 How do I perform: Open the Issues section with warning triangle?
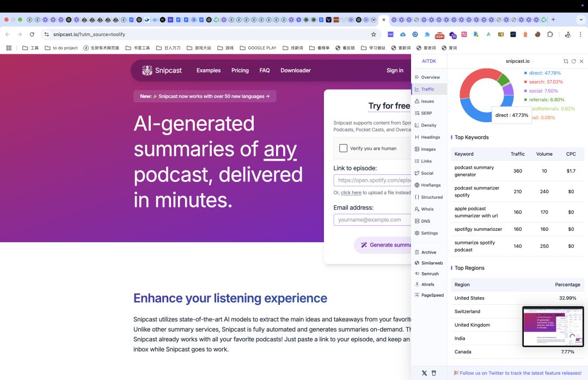pyautogui.click(x=424, y=101)
